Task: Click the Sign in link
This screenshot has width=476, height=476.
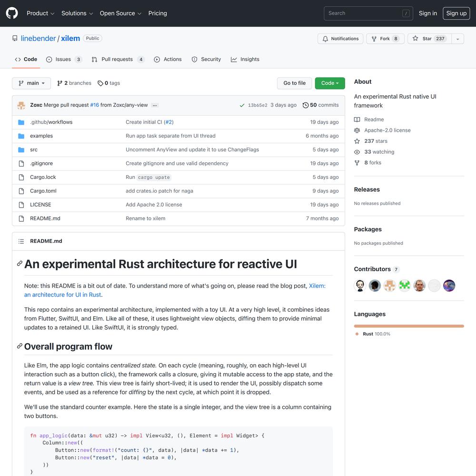Action: click(428, 13)
